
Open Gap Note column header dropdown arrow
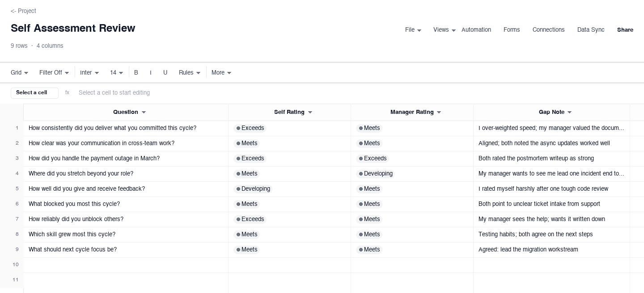(569, 113)
